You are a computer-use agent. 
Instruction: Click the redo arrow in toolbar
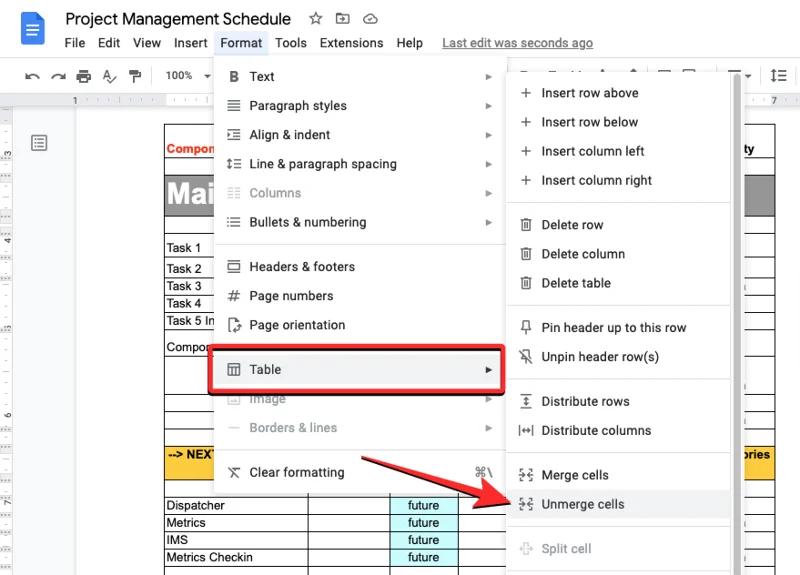point(59,76)
